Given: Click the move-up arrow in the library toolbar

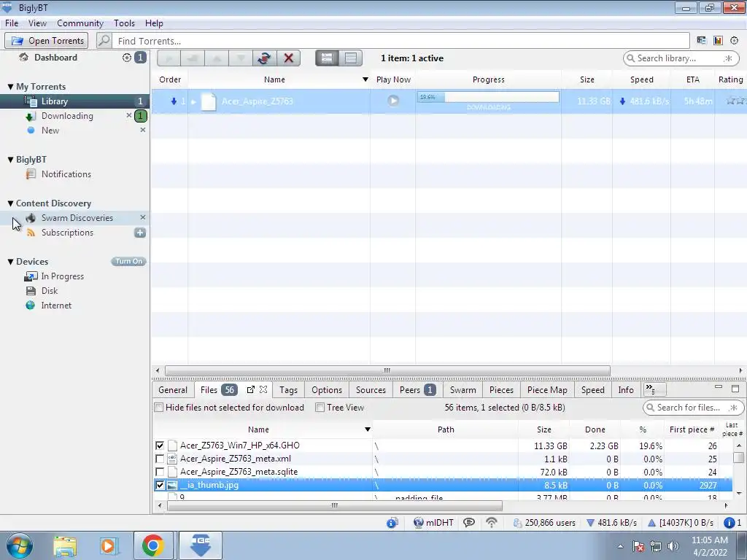Looking at the screenshot, I should (x=217, y=58).
